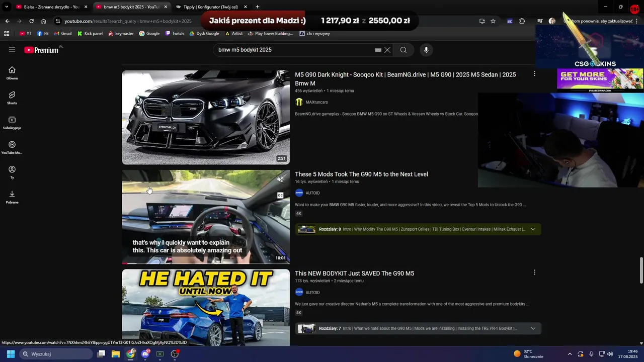Image resolution: width=644 pixels, height=362 pixels.
Task: Expand chapters for NEW BODYKIT video
Action: click(533, 328)
